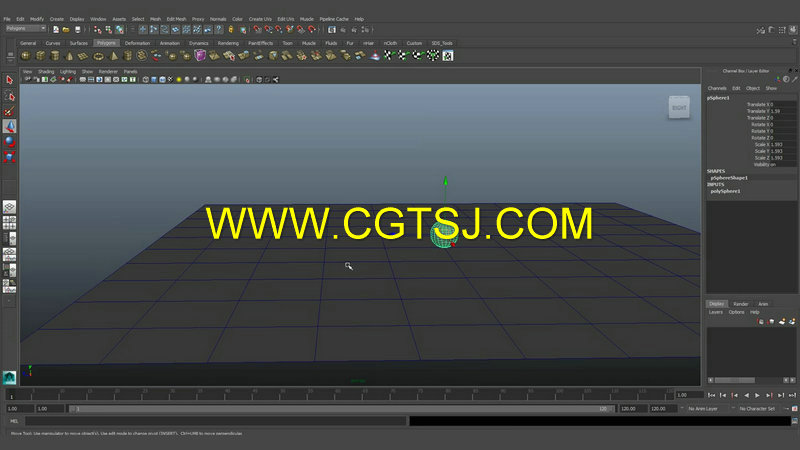Open animation preferences icon by character set
800x450 pixels.
tap(794, 409)
